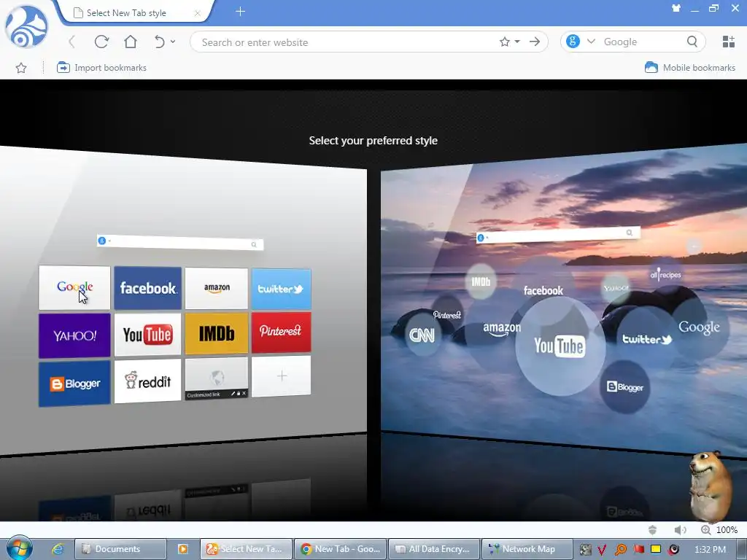Click the taskbar clock 1:32 PM
747x560 pixels.
click(x=711, y=549)
